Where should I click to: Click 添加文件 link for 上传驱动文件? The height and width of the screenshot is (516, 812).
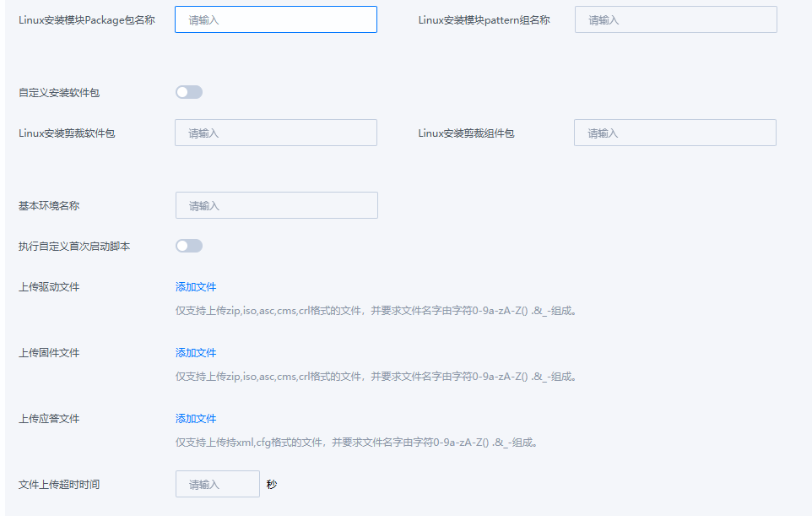pos(196,287)
